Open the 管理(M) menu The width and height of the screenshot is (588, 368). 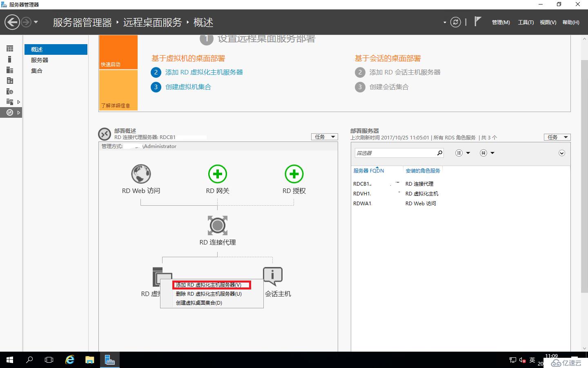[x=501, y=22]
